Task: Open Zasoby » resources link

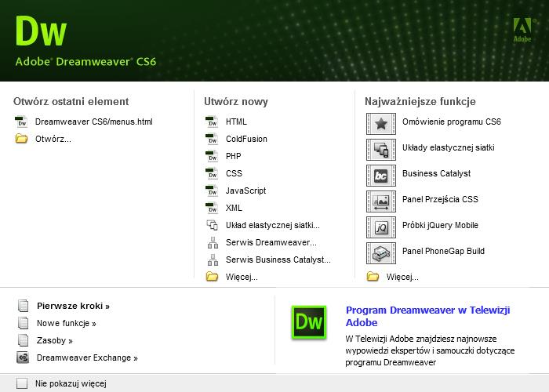Action: click(x=55, y=340)
